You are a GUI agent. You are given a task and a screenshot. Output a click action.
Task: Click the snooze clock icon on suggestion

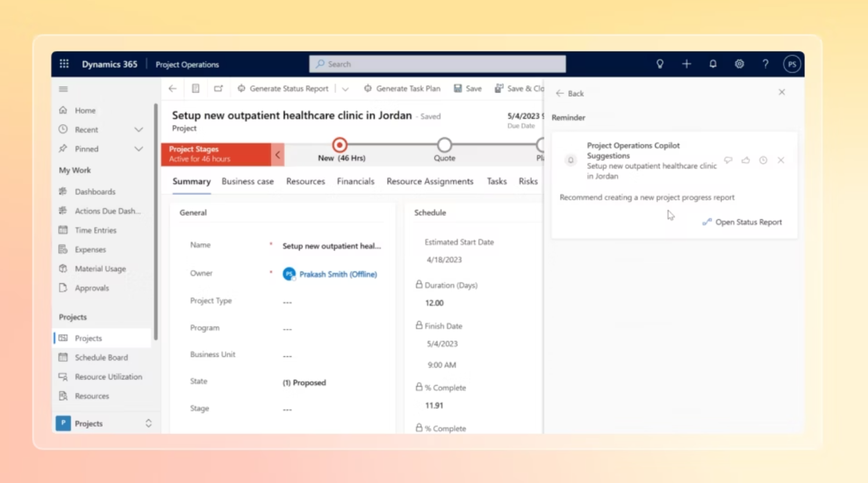[763, 160]
